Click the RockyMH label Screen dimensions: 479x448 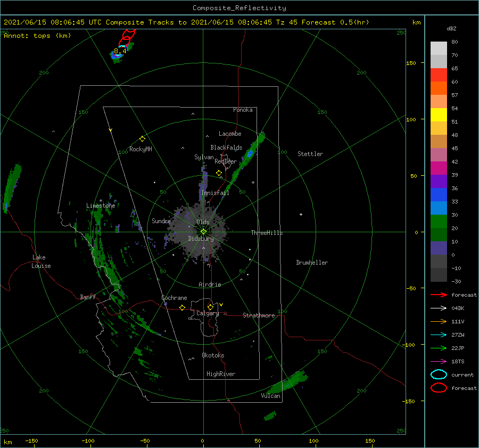click(x=141, y=149)
